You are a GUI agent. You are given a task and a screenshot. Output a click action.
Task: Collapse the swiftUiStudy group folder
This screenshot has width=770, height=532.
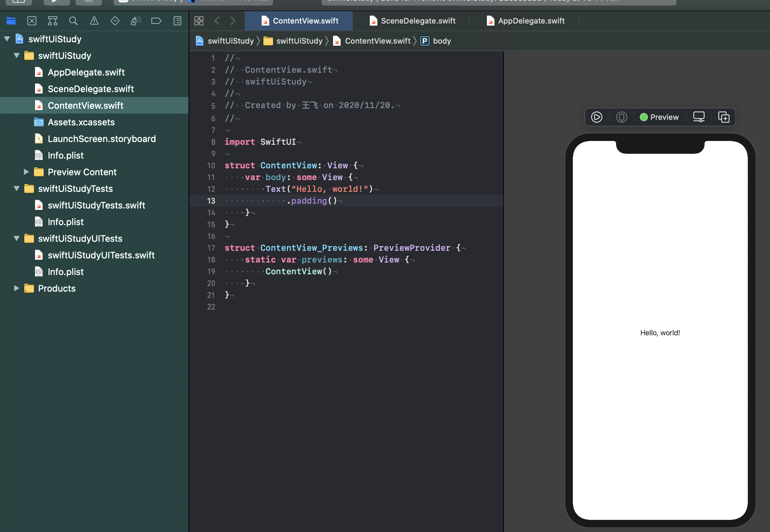[x=17, y=55]
